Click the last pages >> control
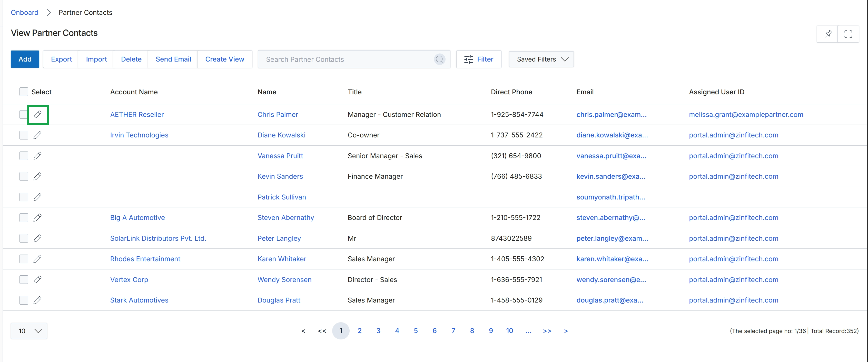The image size is (868, 362). point(547,331)
